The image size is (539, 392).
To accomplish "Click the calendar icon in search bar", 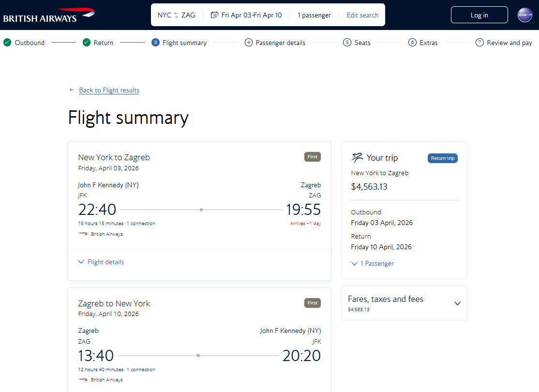I will click(x=214, y=15).
